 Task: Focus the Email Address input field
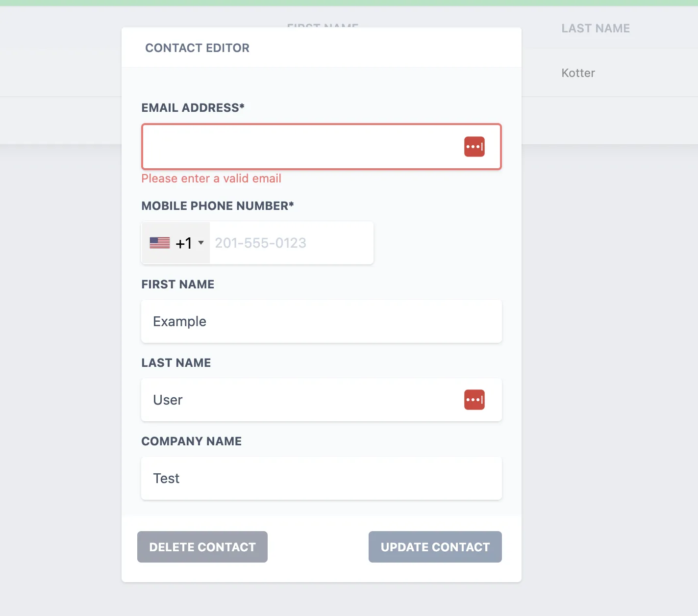(x=299, y=147)
